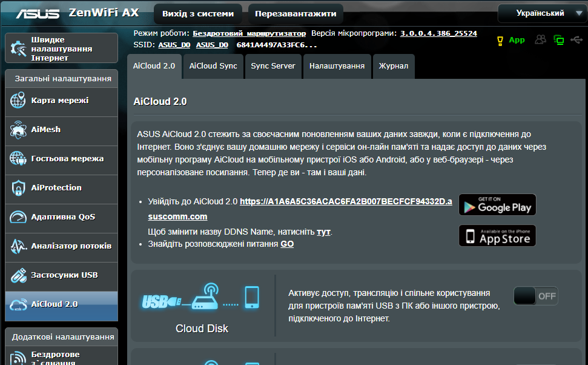Open the Налаштування tab
This screenshot has width=588, height=365.
pyautogui.click(x=337, y=66)
